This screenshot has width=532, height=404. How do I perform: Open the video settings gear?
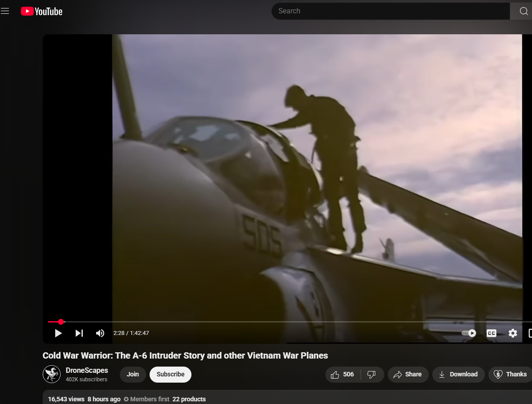tap(513, 333)
